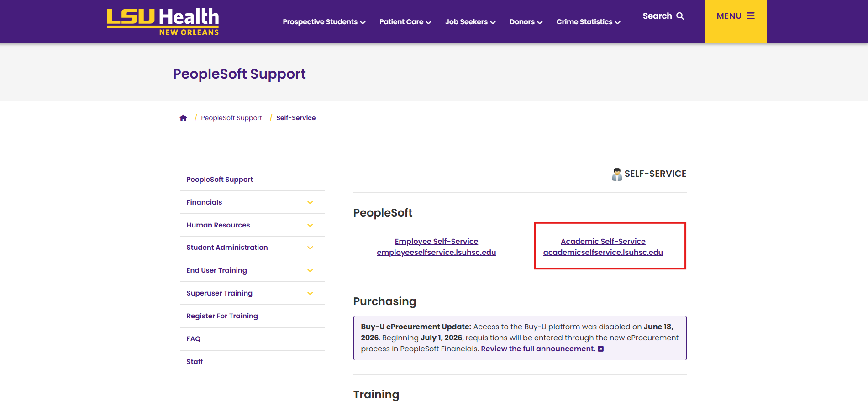Open Job Seekers dropdown menu

pos(470,22)
